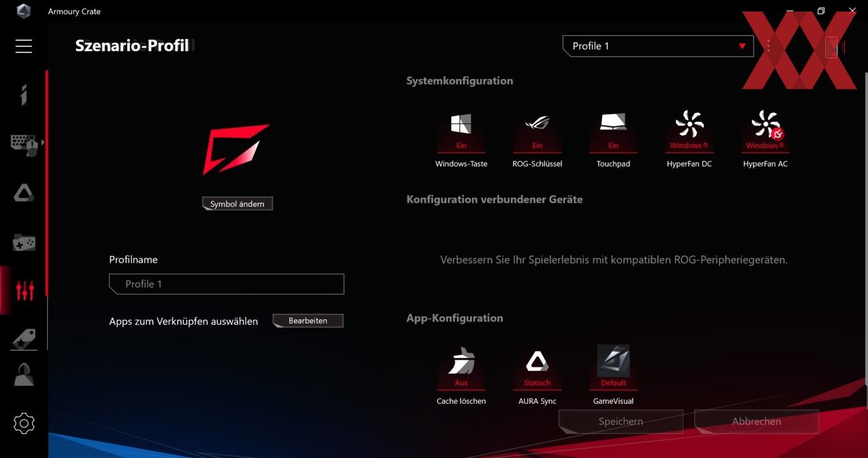868x458 pixels.
Task: Select the Scenario Profiles sliders sidebar icon
Action: tap(24, 291)
